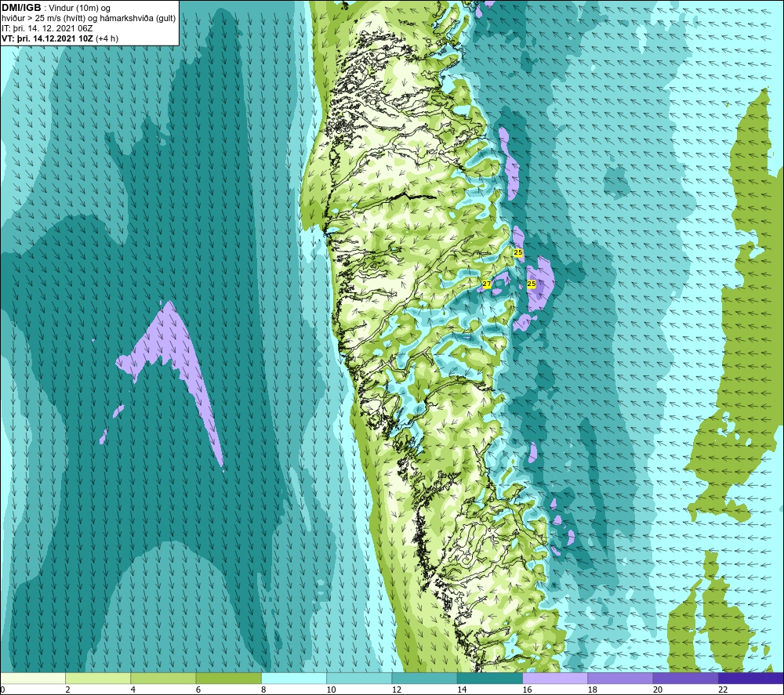Screen dimensions: 784x695
Task: Click the '(+4 h)' forecast offset text
Action: click(x=107, y=38)
